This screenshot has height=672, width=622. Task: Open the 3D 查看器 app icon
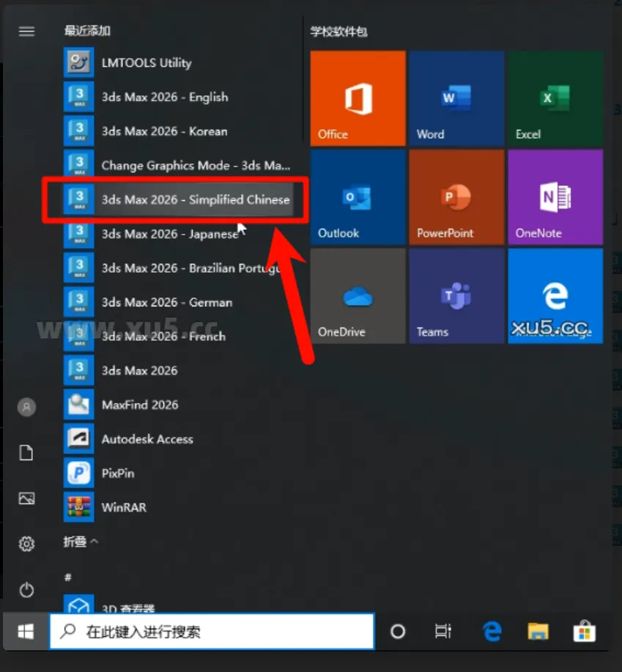(79, 604)
